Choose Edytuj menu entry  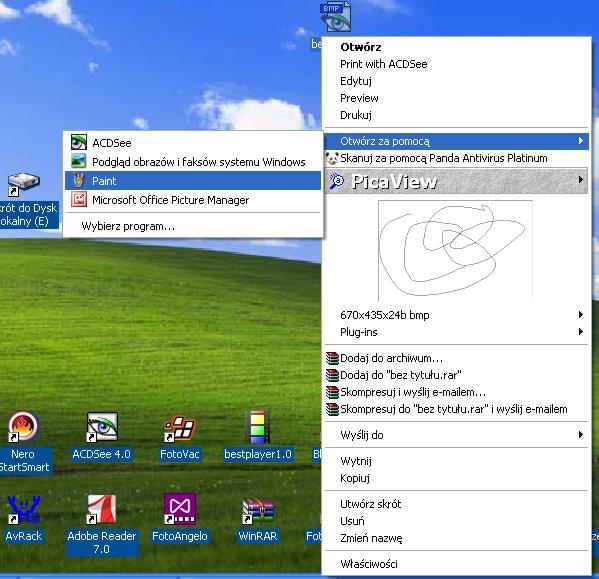(456, 81)
